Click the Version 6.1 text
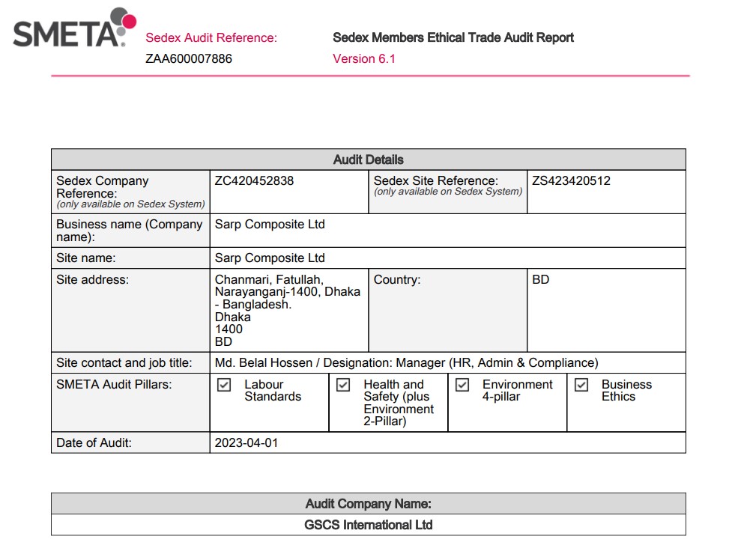The image size is (732, 560). (363, 58)
